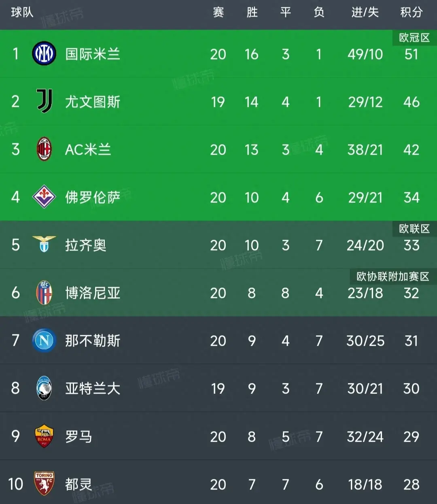The width and height of the screenshot is (437, 504).
Task: Click the Bologna club crest
Action: (43, 293)
